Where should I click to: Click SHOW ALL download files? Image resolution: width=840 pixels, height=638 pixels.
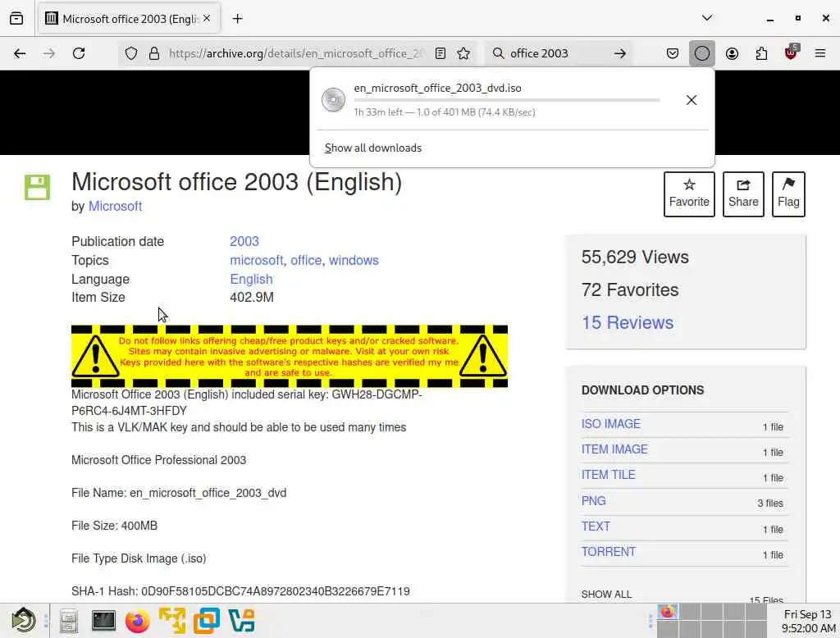coord(606,594)
